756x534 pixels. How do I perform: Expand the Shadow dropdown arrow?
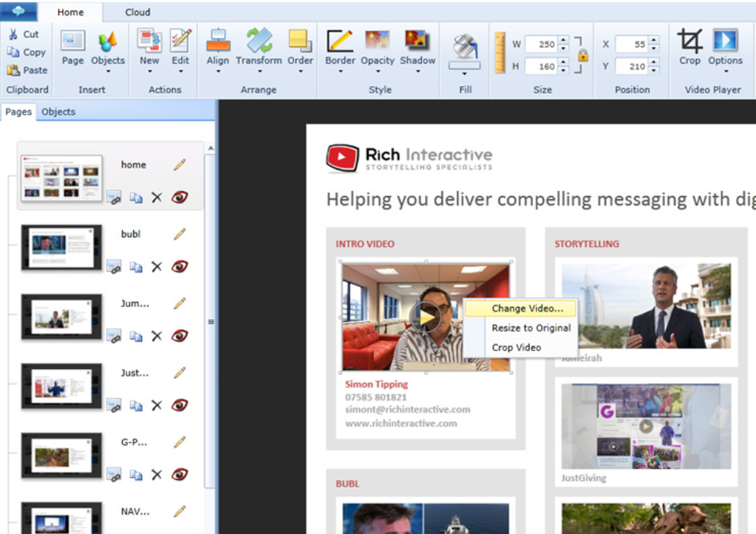[x=418, y=72]
